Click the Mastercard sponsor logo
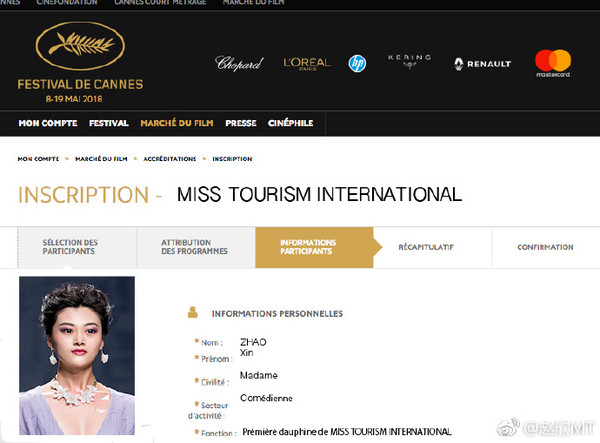The height and width of the screenshot is (443, 600). [x=552, y=63]
